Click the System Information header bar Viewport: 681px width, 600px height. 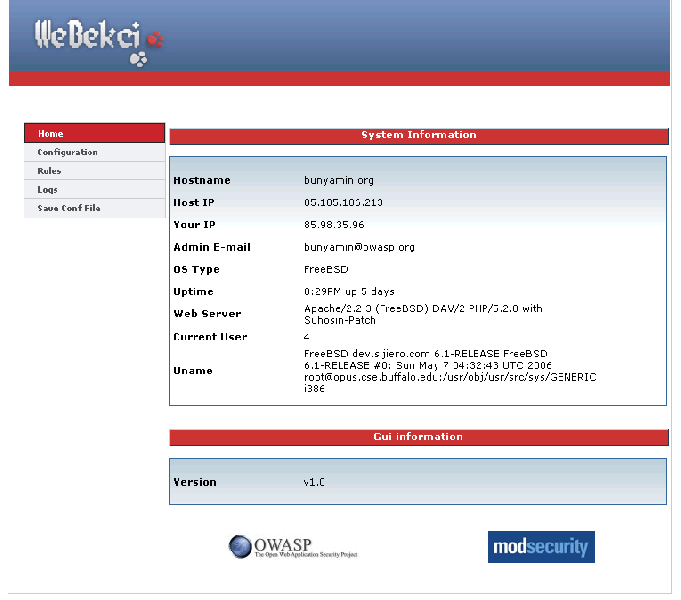pos(418,135)
